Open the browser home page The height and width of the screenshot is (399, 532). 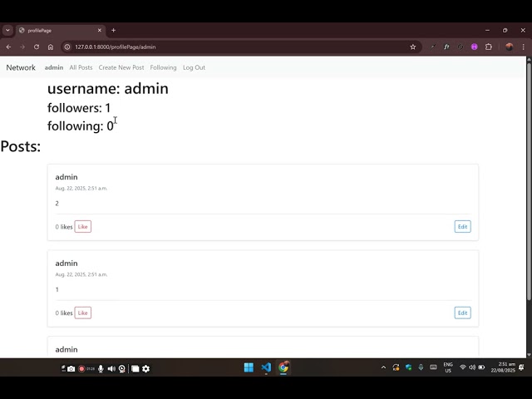[51, 47]
